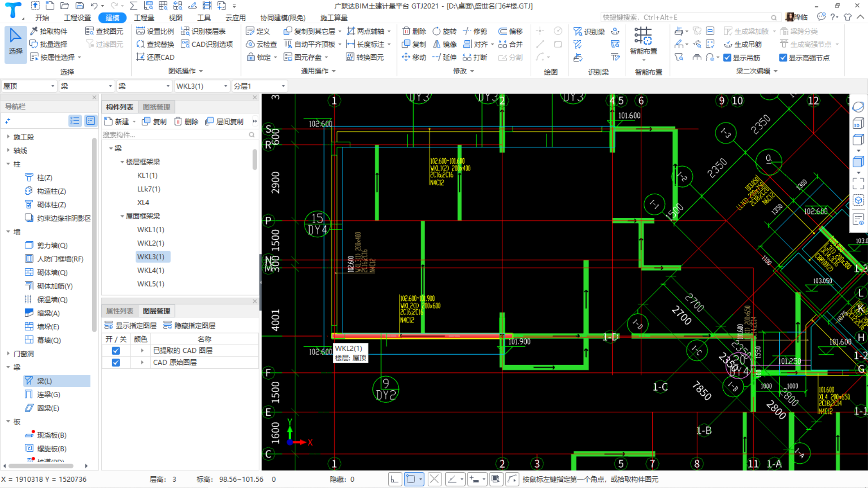Click the 查找图元 tool
Screen dimensions: 868x488
point(104,31)
